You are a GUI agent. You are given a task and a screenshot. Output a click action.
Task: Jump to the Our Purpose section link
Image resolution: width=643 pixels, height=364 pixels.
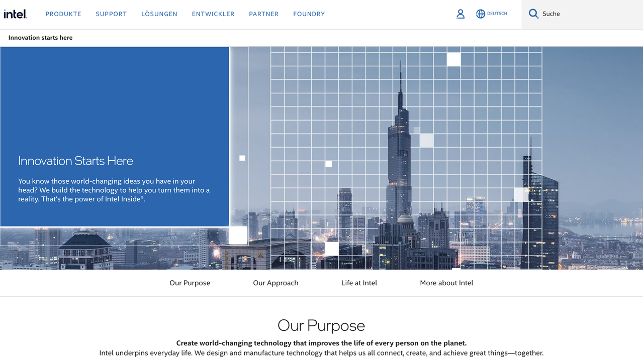190,283
